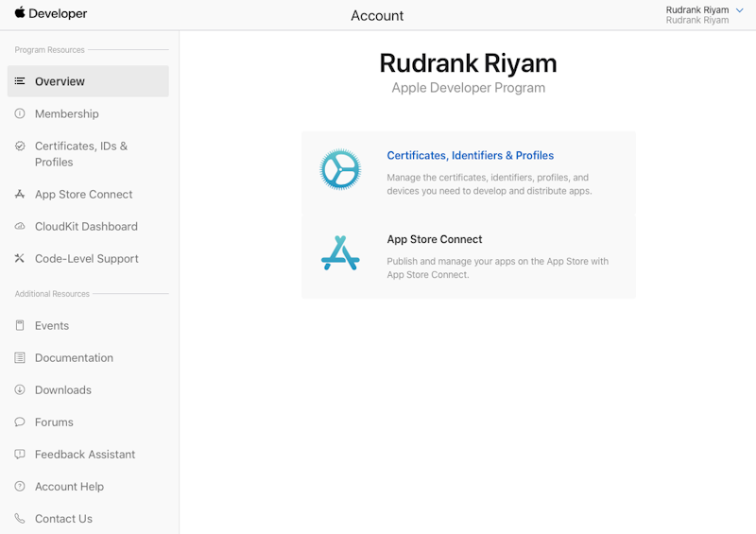Click the Code-Level Support tools icon
This screenshot has width=756, height=534.
pyautogui.click(x=20, y=259)
